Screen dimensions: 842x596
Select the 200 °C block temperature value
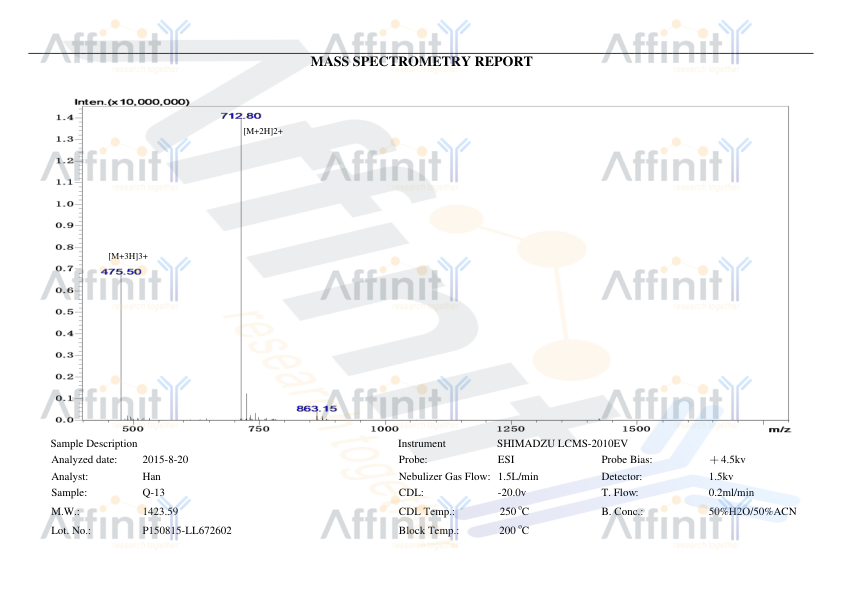pos(514,531)
